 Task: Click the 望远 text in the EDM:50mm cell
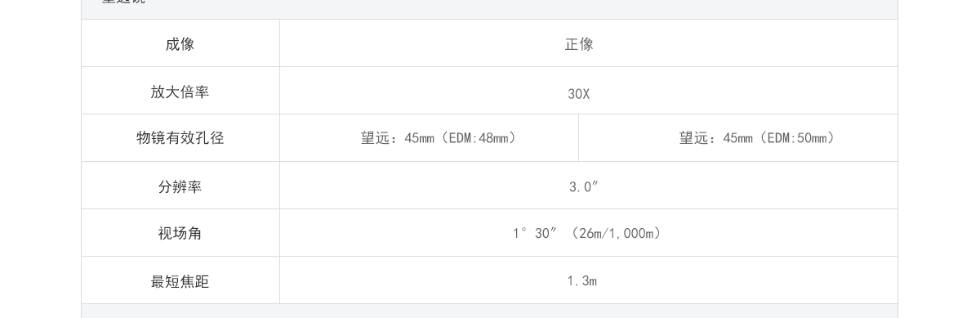click(694, 138)
